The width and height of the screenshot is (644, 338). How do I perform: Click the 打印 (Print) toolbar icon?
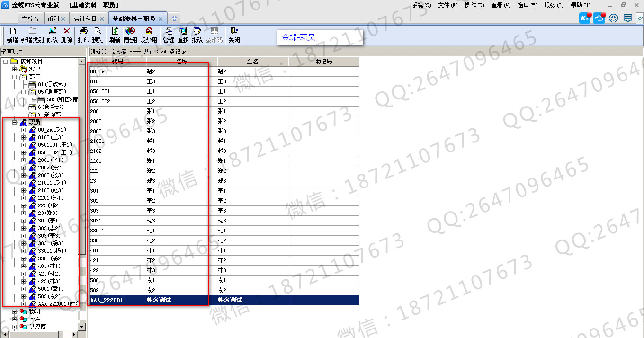point(84,32)
